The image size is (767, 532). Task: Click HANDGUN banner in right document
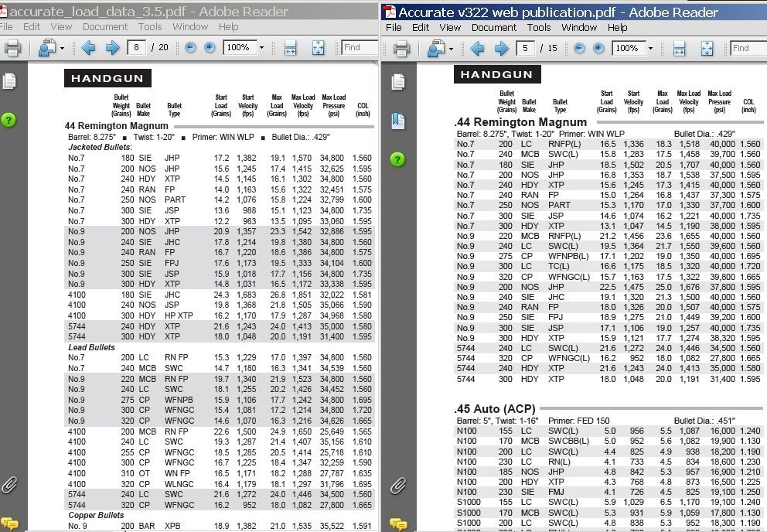point(497,74)
